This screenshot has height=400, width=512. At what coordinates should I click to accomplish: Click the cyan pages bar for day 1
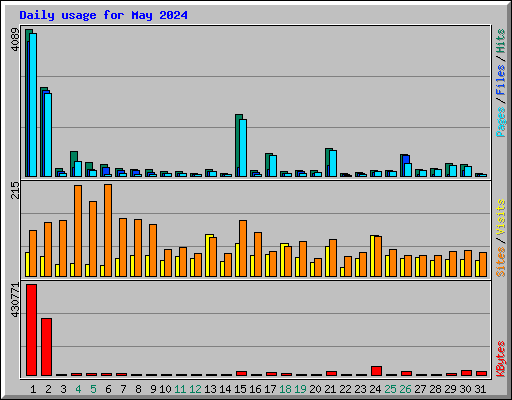(33, 105)
